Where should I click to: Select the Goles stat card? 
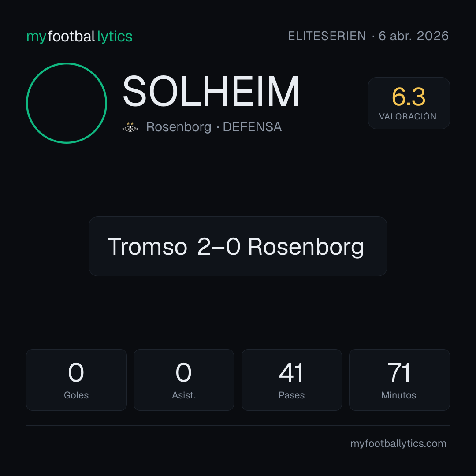tap(76, 380)
